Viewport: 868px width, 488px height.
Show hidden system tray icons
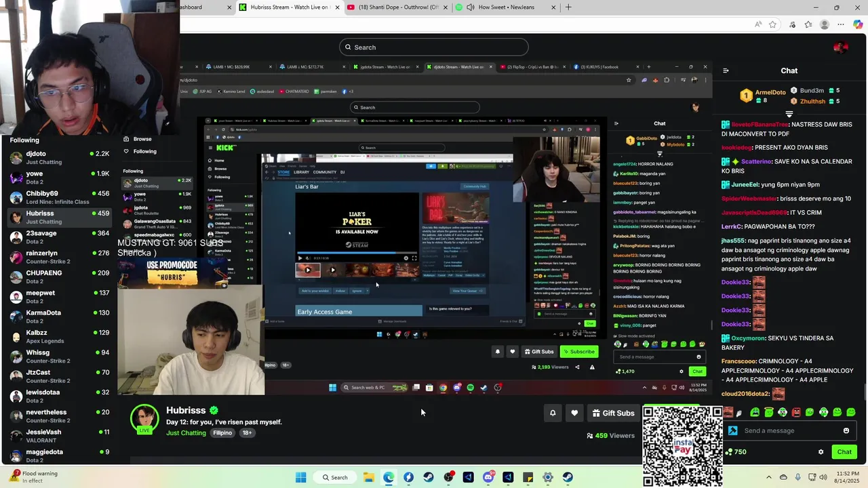coord(768,477)
